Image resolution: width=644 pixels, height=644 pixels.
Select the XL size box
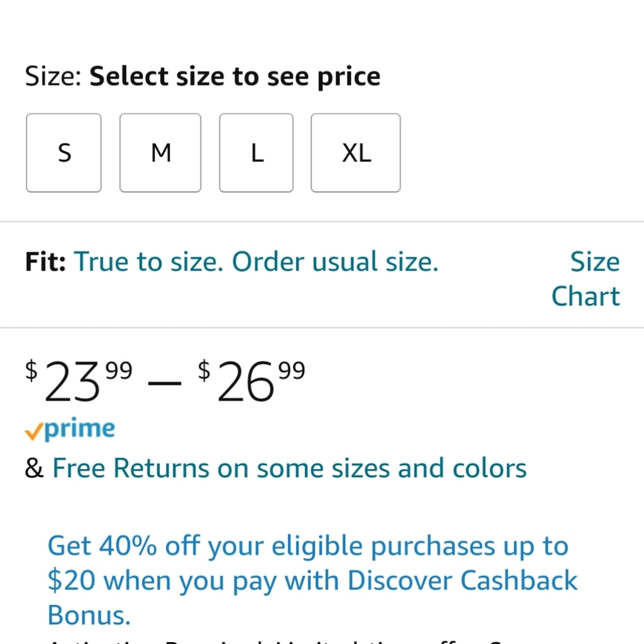355,153
